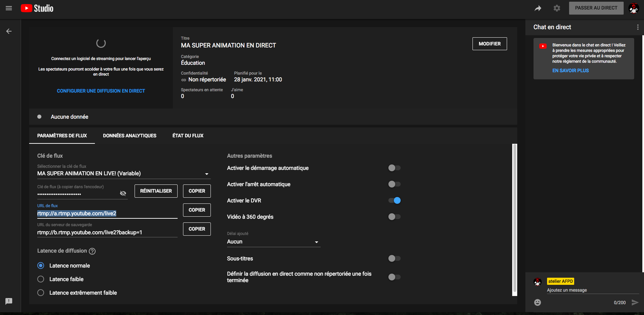644x315 pixels.
Task: Open the settings gear icon
Action: click(x=557, y=8)
